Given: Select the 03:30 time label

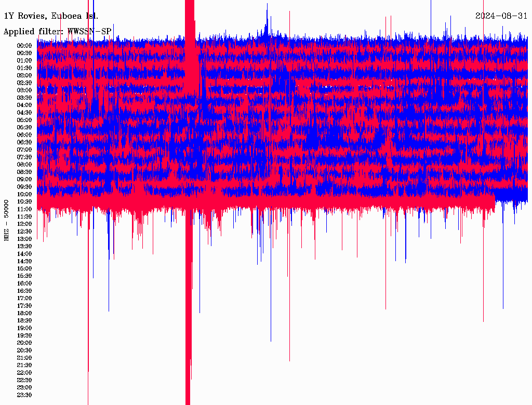Looking at the screenshot, I should coord(24,98).
